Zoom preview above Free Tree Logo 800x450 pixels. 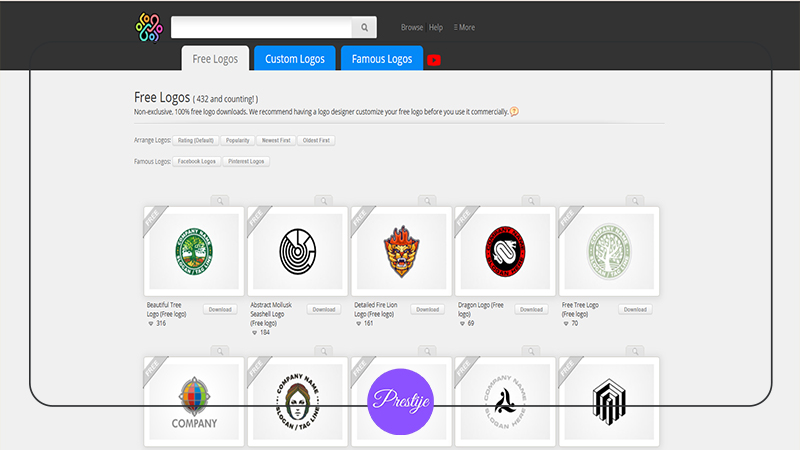coord(635,201)
